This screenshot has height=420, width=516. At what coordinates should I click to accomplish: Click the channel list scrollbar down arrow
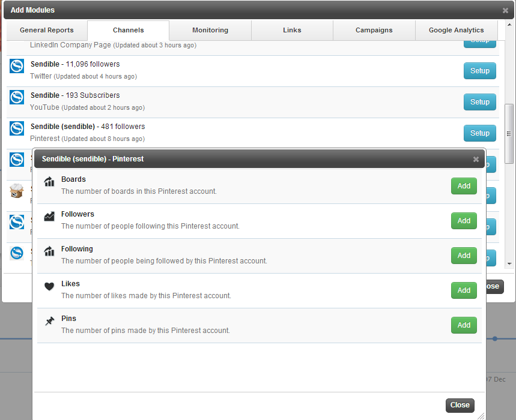(x=509, y=264)
